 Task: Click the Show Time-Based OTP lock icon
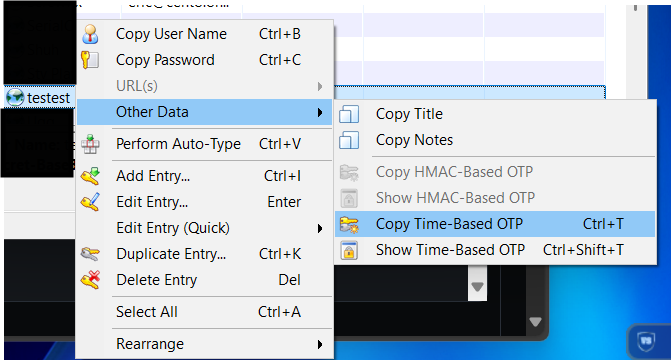coord(349,250)
